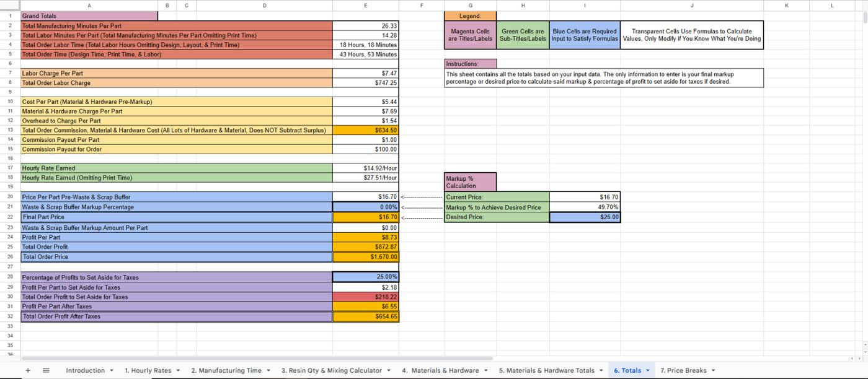Select the Desired Price input cell $25.00
Viewport: 868px width, 379px height.
(x=584, y=217)
